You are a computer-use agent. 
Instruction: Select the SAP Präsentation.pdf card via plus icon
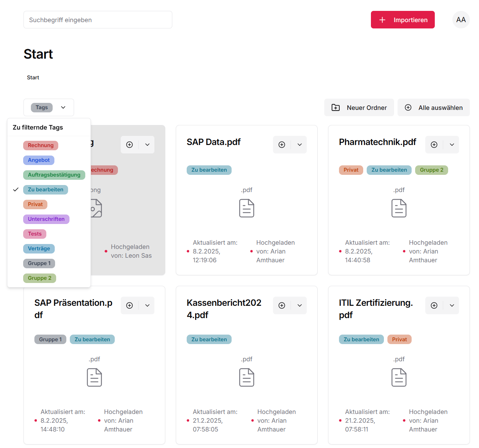[129, 305]
